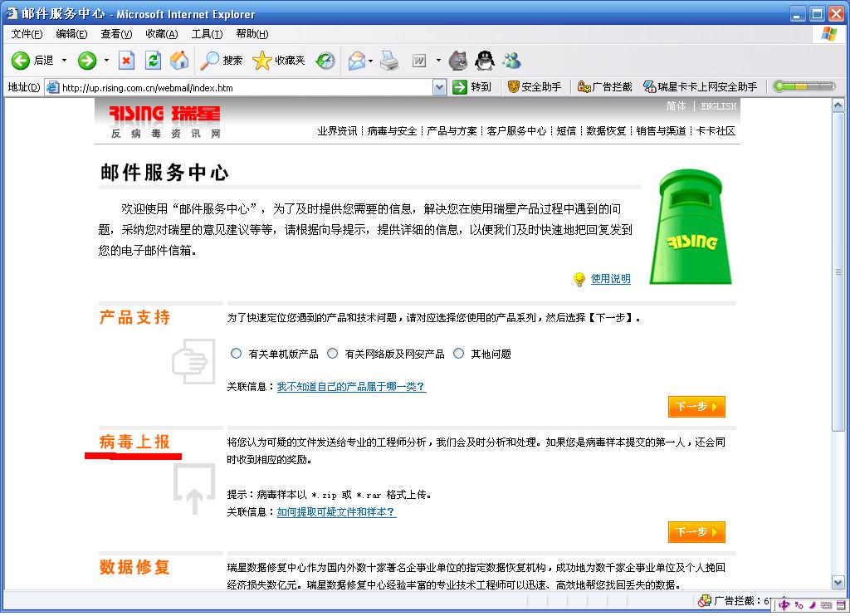This screenshot has height=616, width=850.
Task: Open 业界资讯 navigation link
Action: tap(337, 130)
